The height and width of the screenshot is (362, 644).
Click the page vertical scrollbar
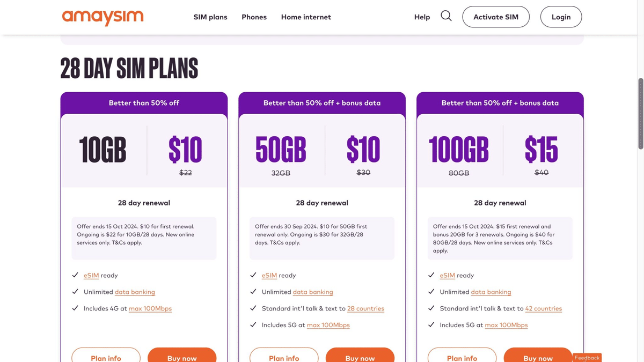(x=640, y=114)
